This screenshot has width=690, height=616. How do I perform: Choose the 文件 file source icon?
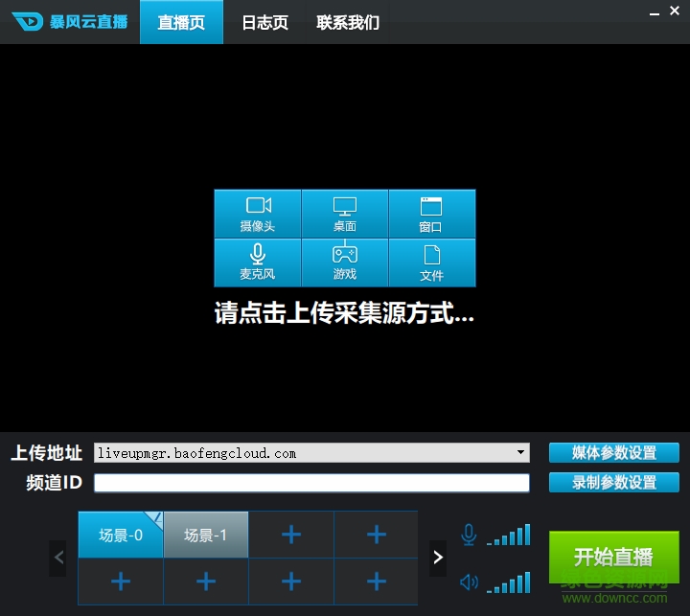[431, 262]
